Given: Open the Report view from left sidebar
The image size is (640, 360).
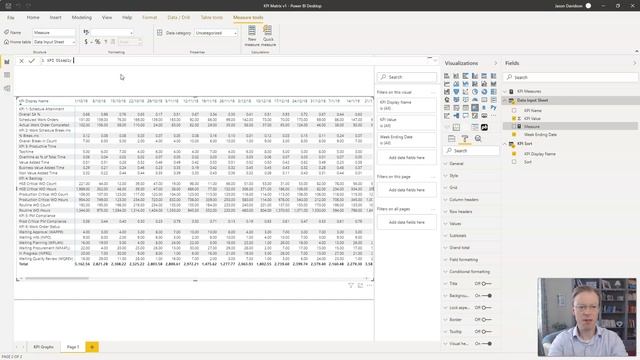Looking at the screenshot, I should pyautogui.click(x=7, y=62).
